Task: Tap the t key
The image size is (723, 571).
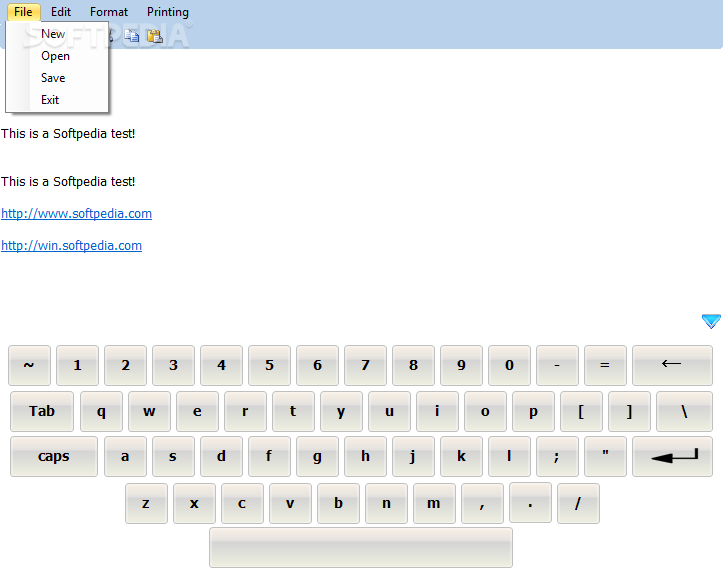Action: pos(293,411)
